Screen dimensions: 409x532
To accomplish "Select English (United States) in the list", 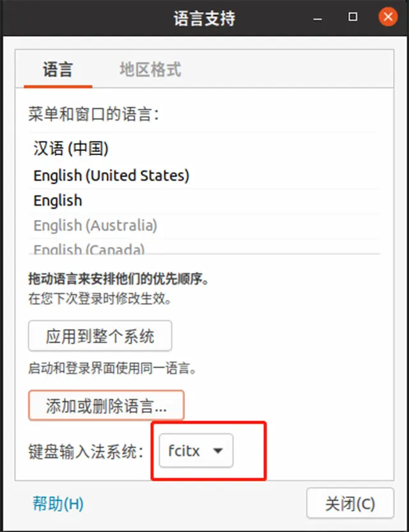I will (x=204, y=175).
